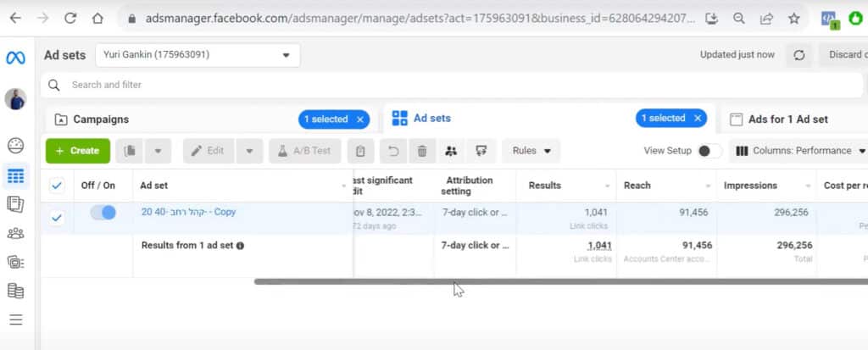Toggle the select-all header checkbox
Image resolution: width=868 pixels, height=350 pixels.
57,186
